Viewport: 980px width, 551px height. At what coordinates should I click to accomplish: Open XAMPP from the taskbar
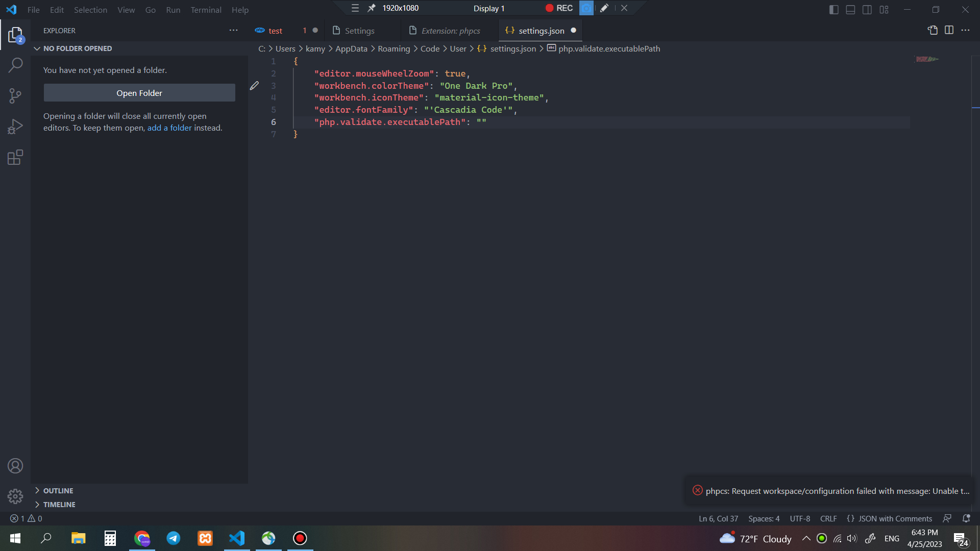click(x=205, y=538)
